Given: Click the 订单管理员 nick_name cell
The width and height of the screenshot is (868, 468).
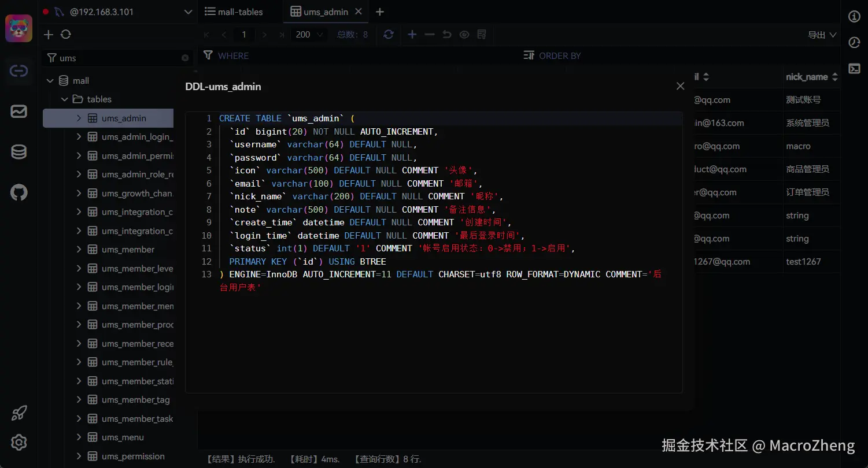Looking at the screenshot, I should (807, 192).
